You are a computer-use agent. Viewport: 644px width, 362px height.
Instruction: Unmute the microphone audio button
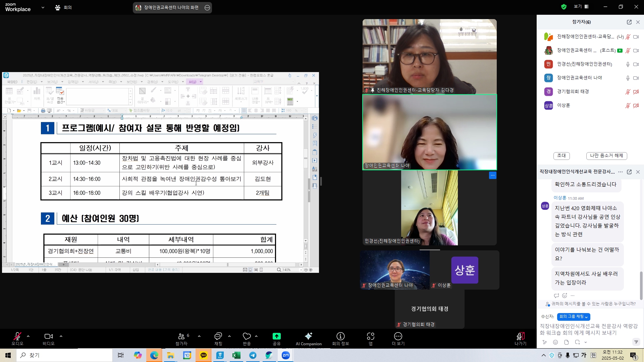pyautogui.click(x=17, y=337)
